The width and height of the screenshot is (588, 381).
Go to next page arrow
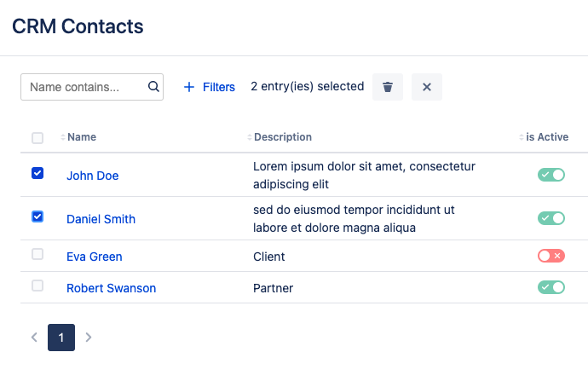coord(89,338)
